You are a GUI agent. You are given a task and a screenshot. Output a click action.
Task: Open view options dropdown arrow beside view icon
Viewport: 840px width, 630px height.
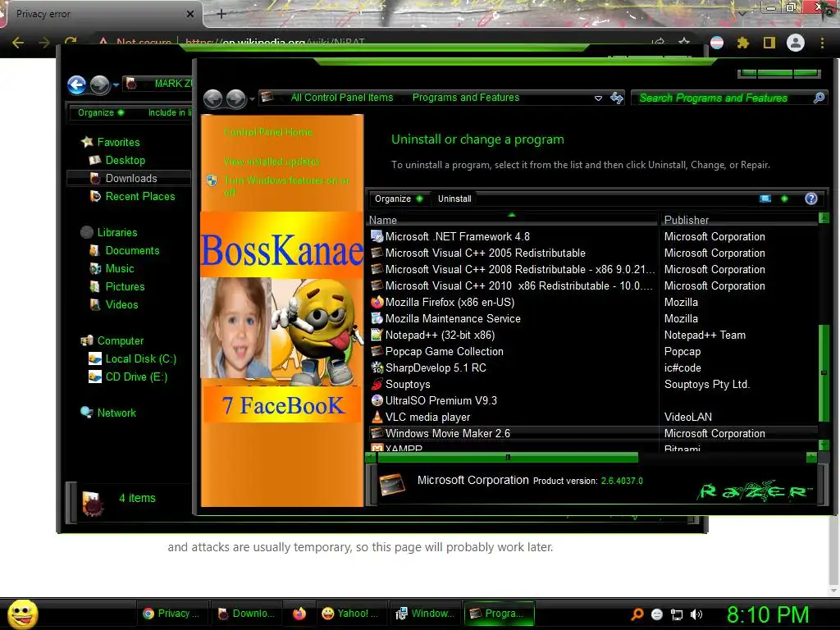(x=784, y=199)
